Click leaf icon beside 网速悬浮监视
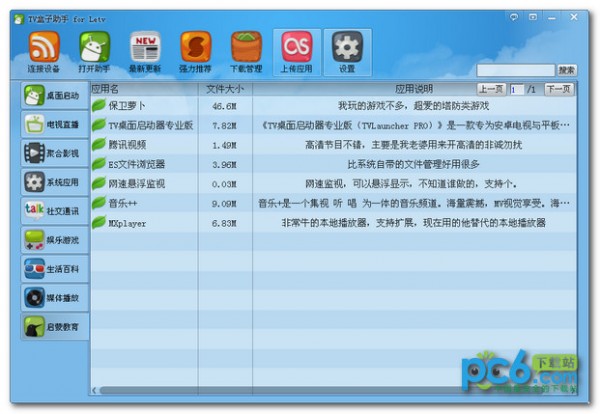Viewport: 600px width, 414px height. 99,183
